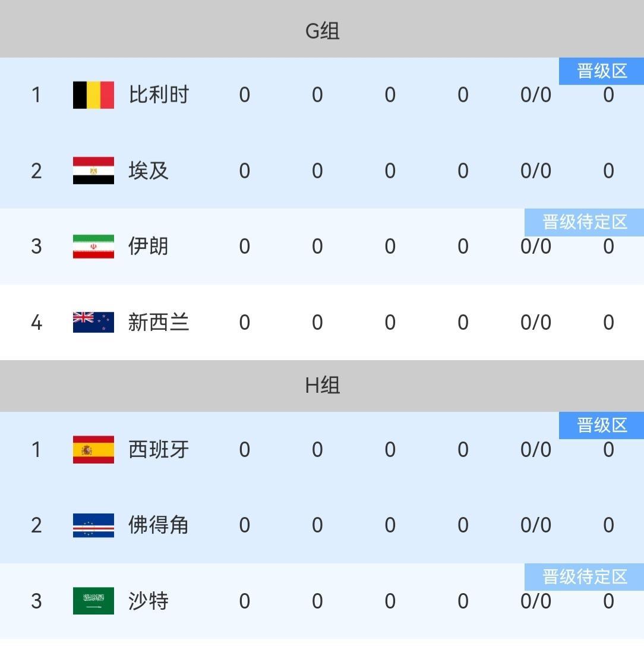This screenshot has width=644, height=646.
Task: Select team name 伊朗
Action: pyautogui.click(x=149, y=246)
